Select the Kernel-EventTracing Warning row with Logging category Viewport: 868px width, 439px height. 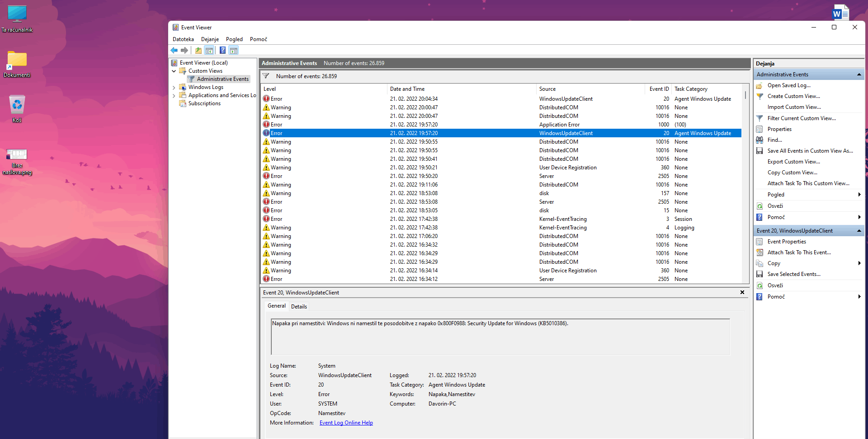coord(501,228)
